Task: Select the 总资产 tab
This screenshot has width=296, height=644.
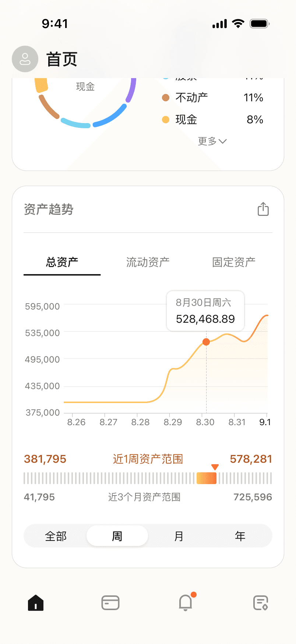Action: point(62,262)
